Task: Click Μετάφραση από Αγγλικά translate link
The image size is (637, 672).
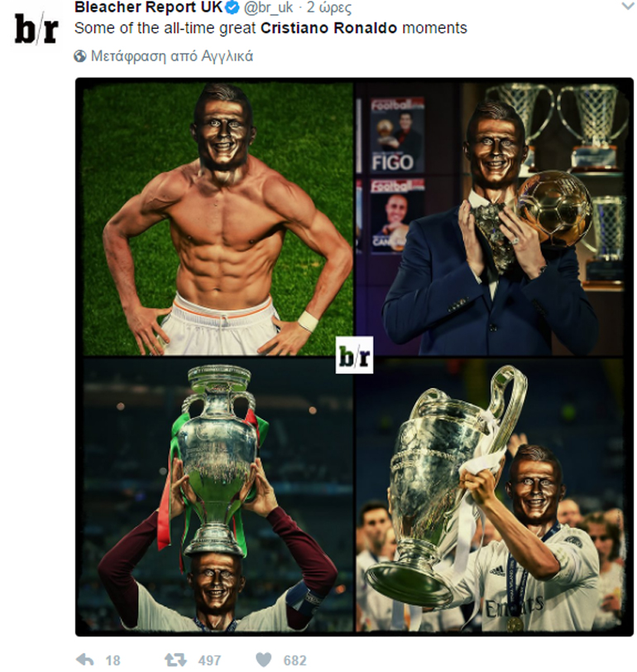Action: tap(172, 56)
